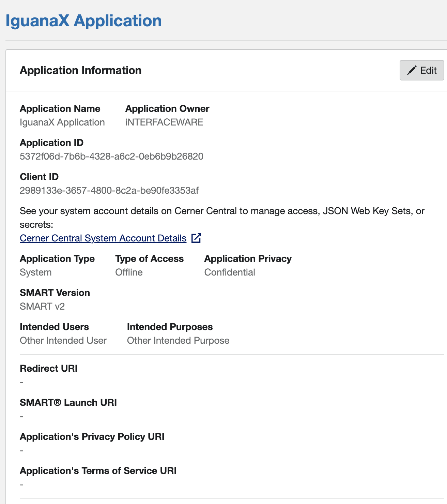Click the IguanaX Application page title
Viewport: 447px width, 504px height.
click(83, 21)
